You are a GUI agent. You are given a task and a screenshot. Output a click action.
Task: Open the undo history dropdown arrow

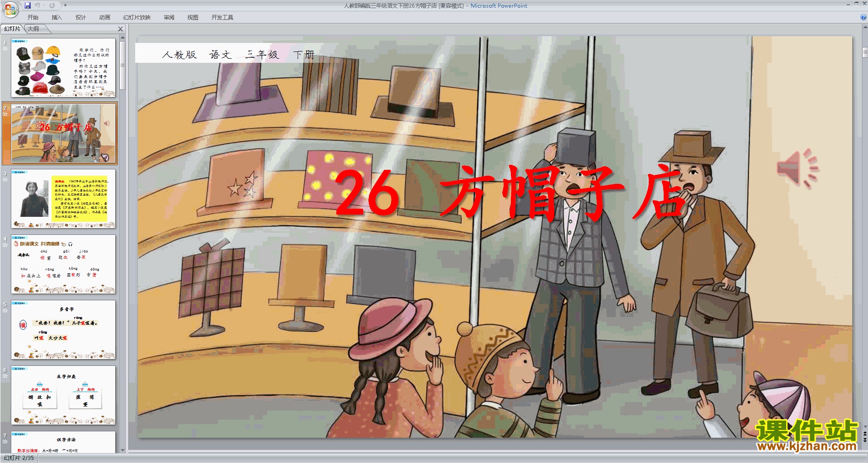[x=44, y=5]
